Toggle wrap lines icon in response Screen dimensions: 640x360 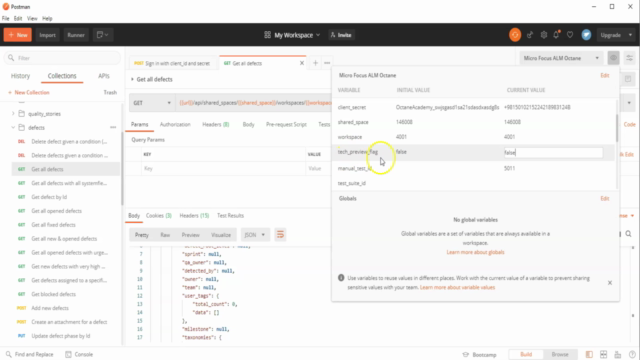(280, 235)
